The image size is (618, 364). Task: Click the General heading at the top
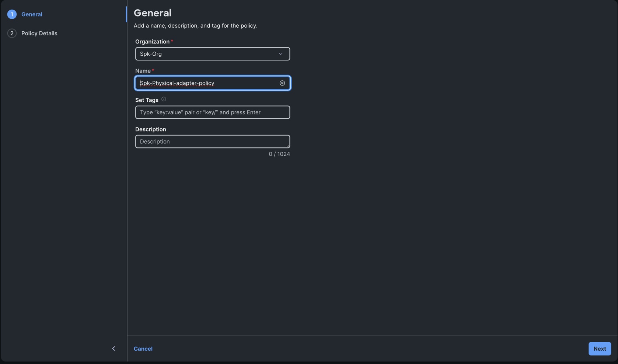(152, 12)
